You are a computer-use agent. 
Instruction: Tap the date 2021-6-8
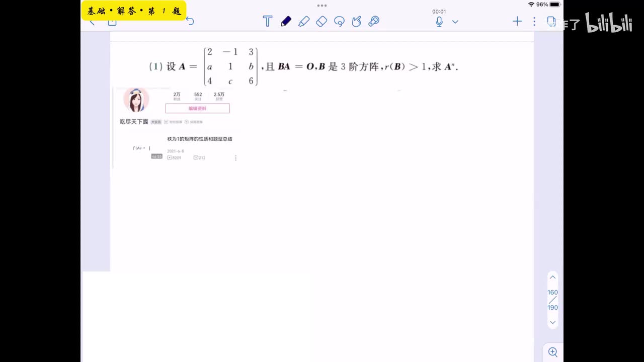pyautogui.click(x=176, y=151)
